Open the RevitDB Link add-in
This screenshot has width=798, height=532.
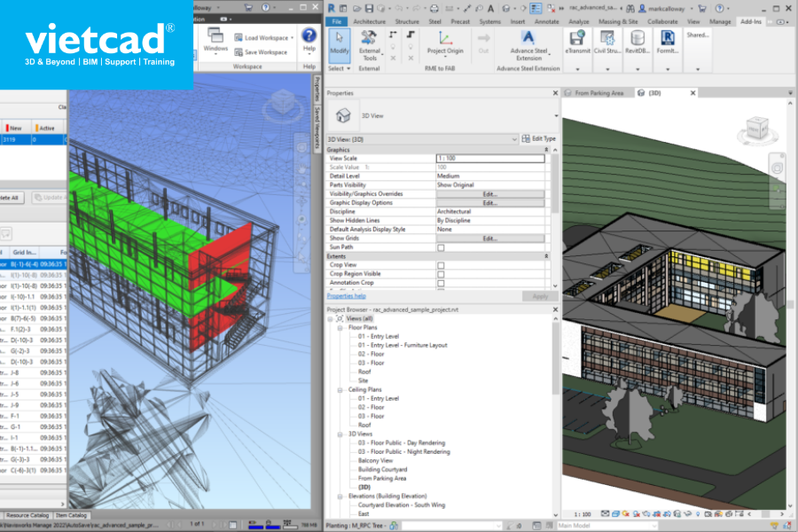(638, 42)
